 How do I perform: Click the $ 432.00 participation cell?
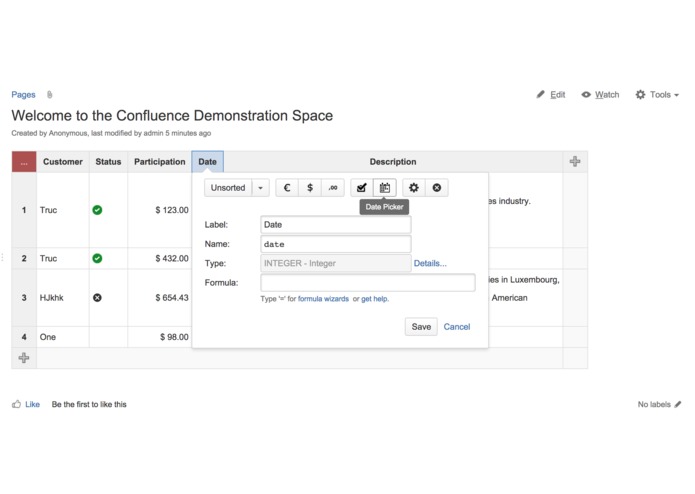[160, 258]
